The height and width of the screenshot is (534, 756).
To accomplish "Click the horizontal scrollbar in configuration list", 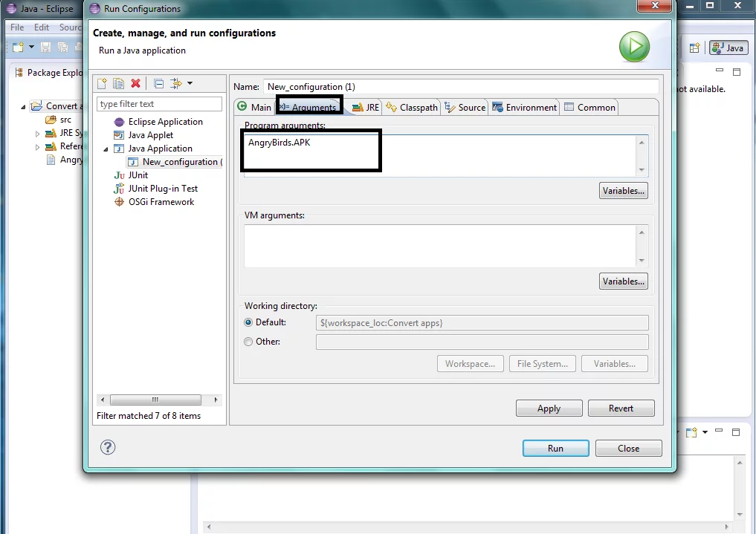I will pyautogui.click(x=156, y=400).
